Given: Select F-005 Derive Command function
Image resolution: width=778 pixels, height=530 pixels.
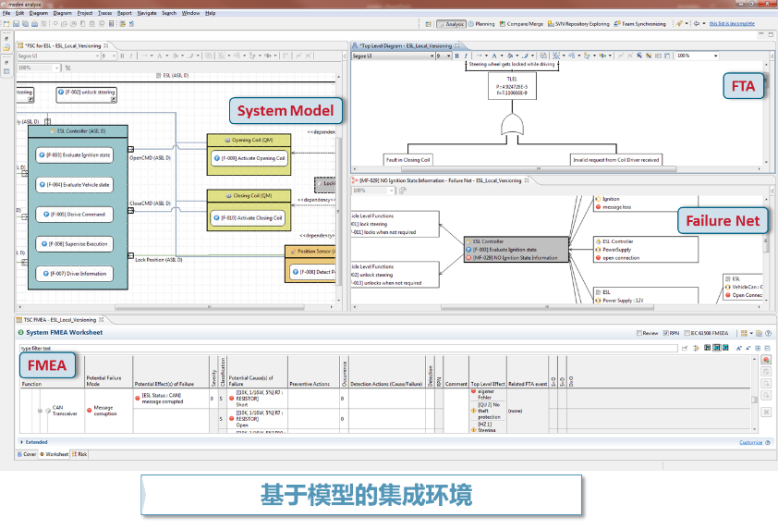Looking at the screenshot, I should click(x=74, y=214).
